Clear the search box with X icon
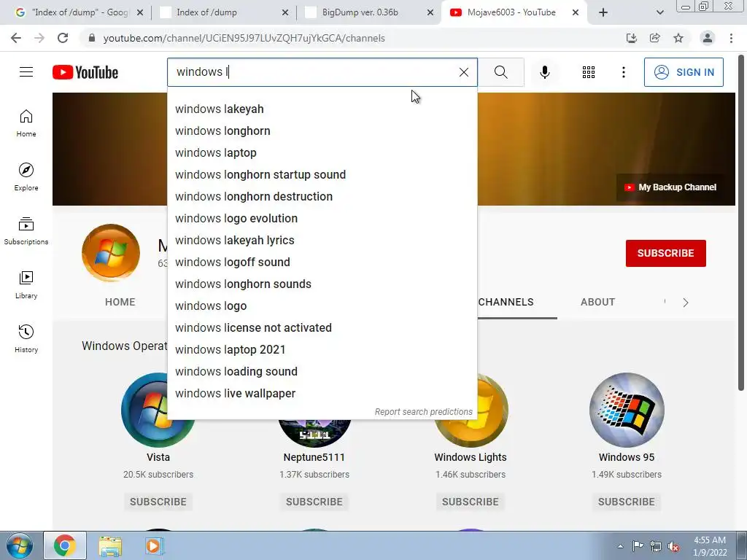The height and width of the screenshot is (560, 747). tap(463, 72)
